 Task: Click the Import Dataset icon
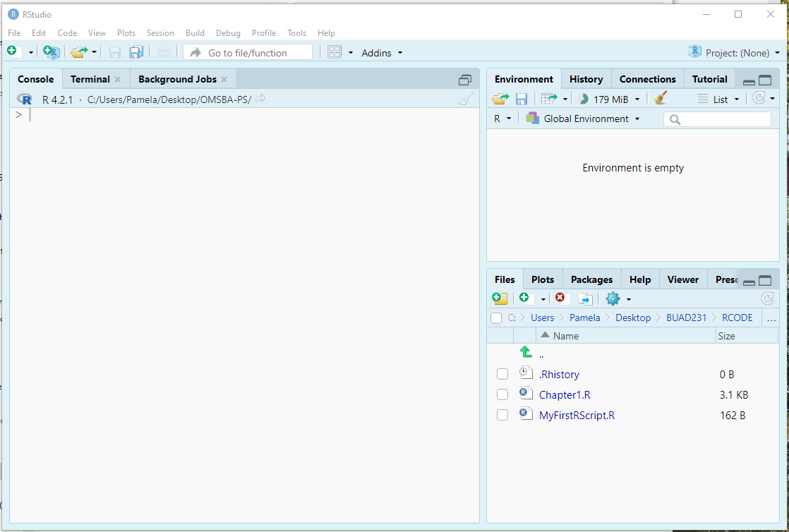click(549, 99)
